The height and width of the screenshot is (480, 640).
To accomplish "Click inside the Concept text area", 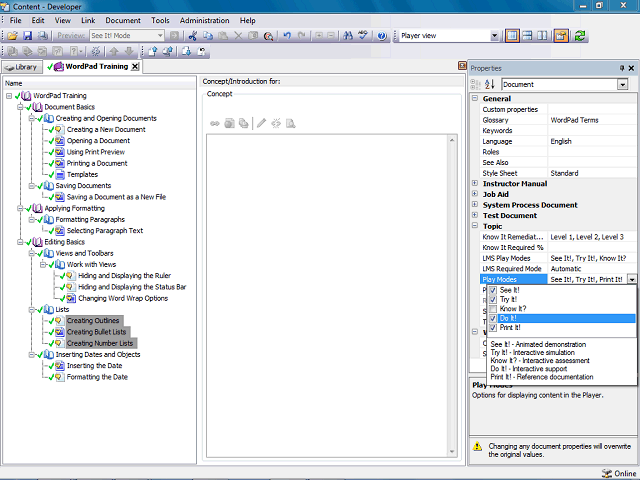I will [x=327, y=296].
